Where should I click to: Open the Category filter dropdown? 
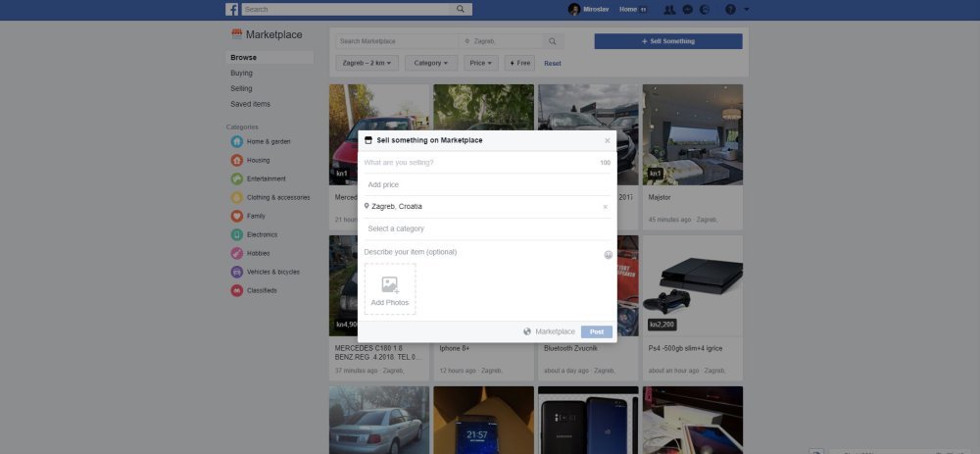tap(431, 63)
